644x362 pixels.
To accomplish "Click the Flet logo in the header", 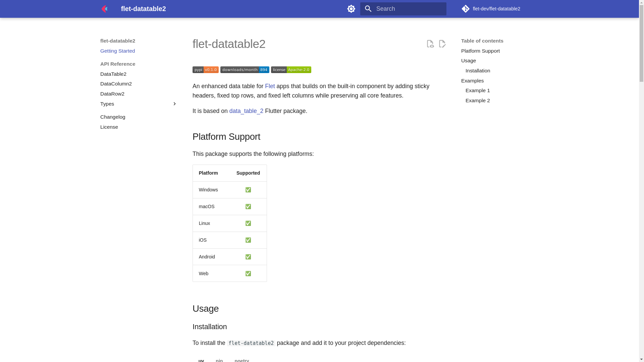I will click(x=105, y=9).
